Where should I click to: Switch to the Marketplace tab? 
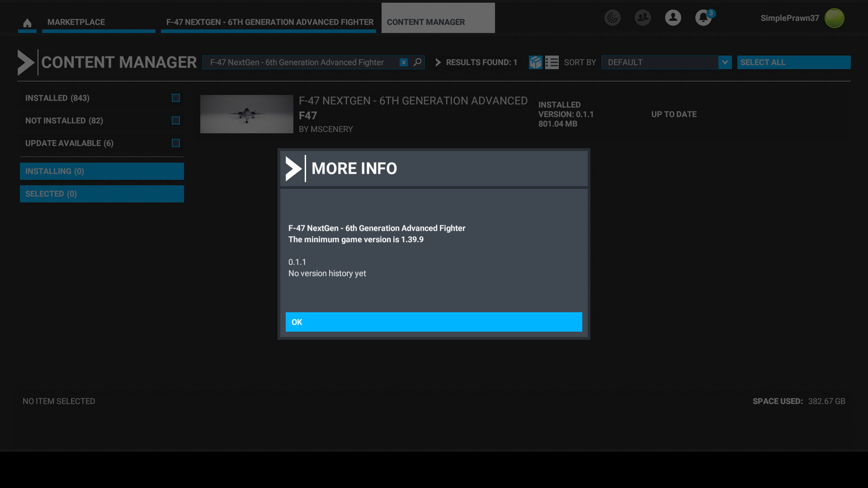pos(99,22)
